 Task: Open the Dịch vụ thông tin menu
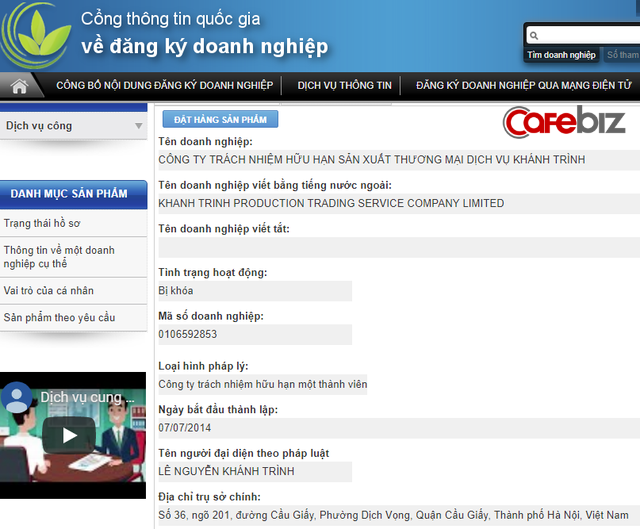pyautogui.click(x=344, y=85)
